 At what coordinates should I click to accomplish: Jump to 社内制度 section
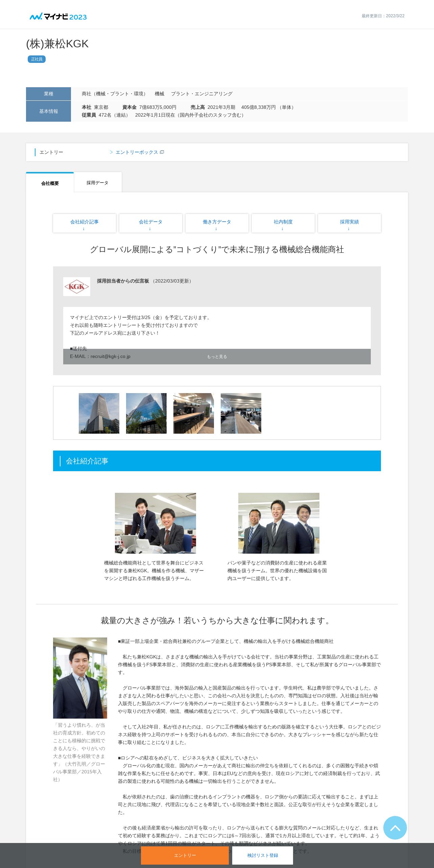tap(283, 223)
